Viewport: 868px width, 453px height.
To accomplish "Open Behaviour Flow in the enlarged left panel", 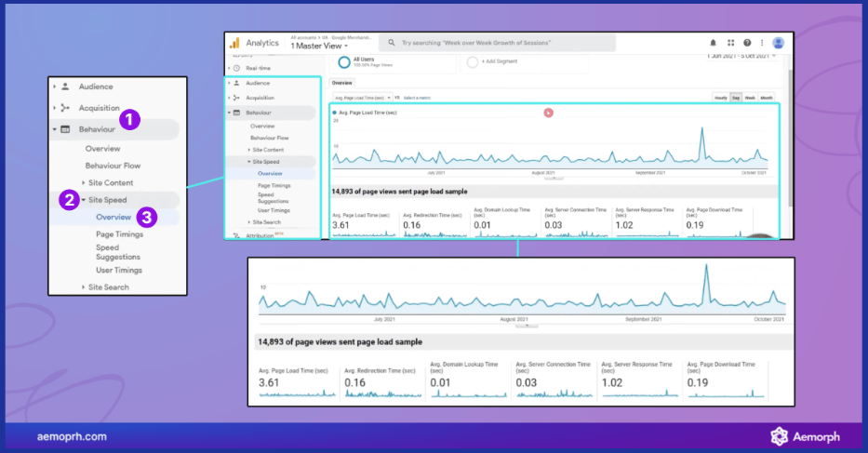I will pyautogui.click(x=113, y=166).
